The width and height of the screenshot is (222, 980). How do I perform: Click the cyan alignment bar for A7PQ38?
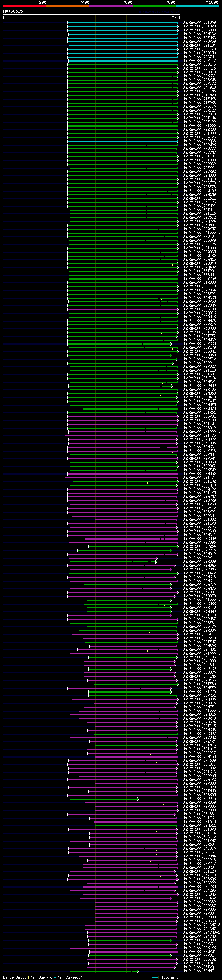pyautogui.click(x=122, y=141)
